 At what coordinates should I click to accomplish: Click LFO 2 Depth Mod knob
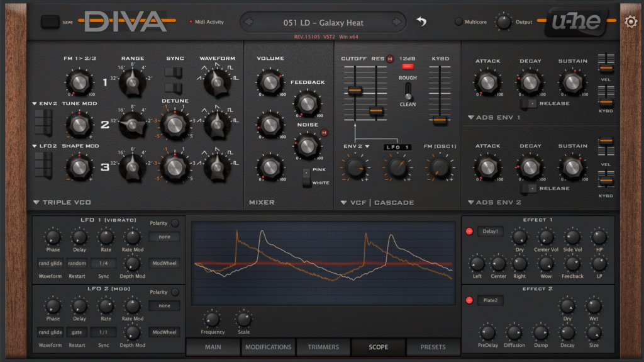[x=132, y=332]
